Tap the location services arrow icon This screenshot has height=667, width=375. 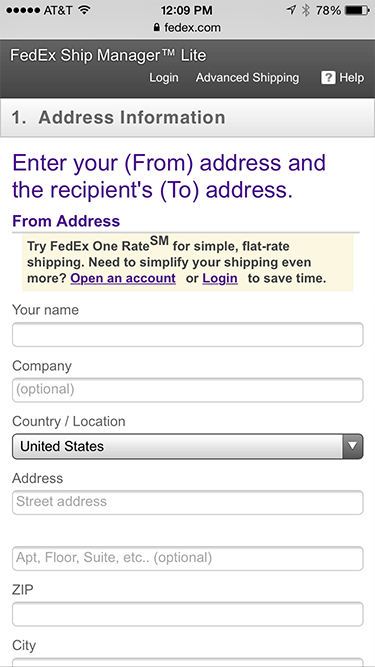pos(291,10)
